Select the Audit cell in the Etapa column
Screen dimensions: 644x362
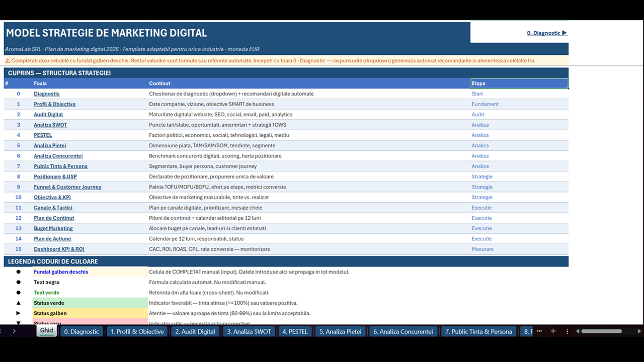tap(519, 115)
